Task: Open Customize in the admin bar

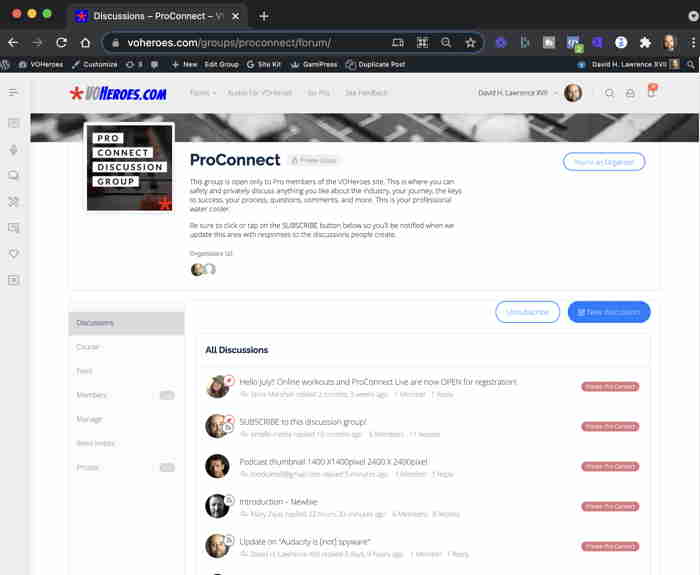Action: tap(95, 65)
